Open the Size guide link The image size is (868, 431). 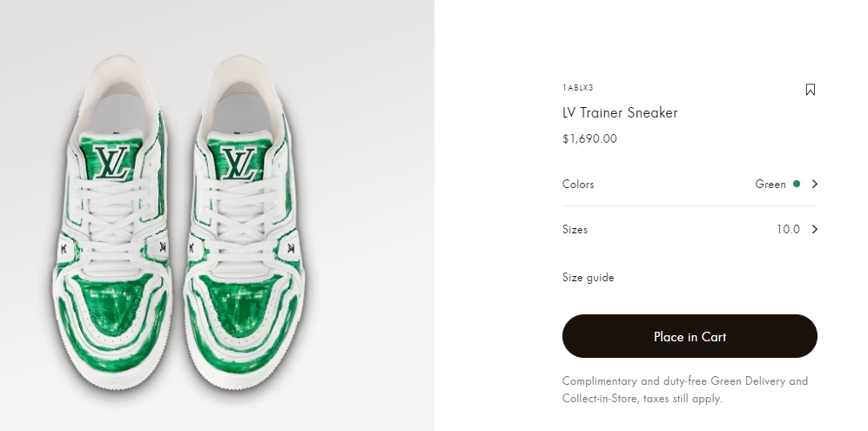tap(588, 278)
